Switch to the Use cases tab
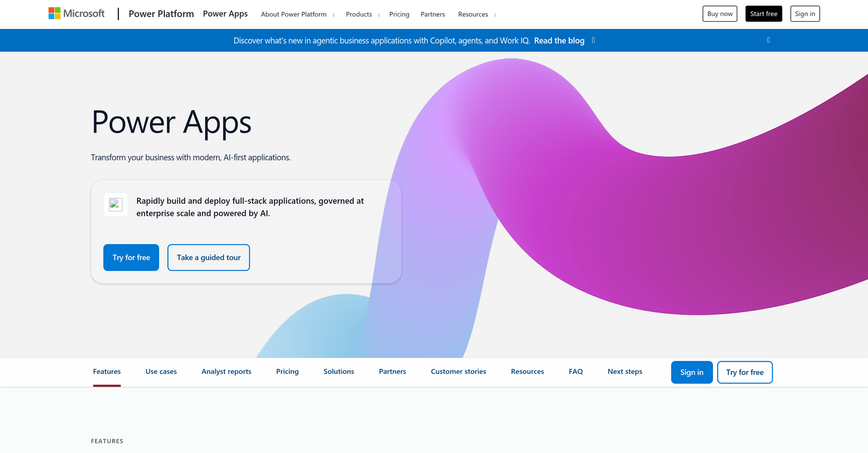 [x=161, y=371]
